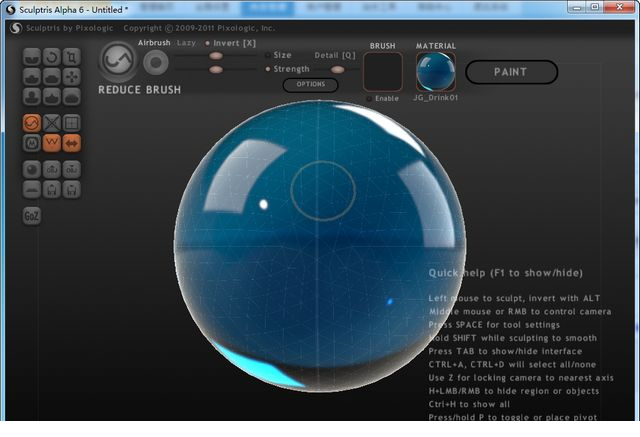Click the copyright 2009-2011 Pixologic text
640x437 pixels.
199,28
